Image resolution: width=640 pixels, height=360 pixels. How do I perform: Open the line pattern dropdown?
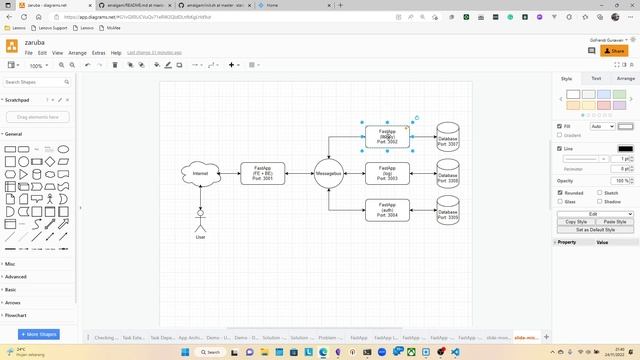coord(585,159)
